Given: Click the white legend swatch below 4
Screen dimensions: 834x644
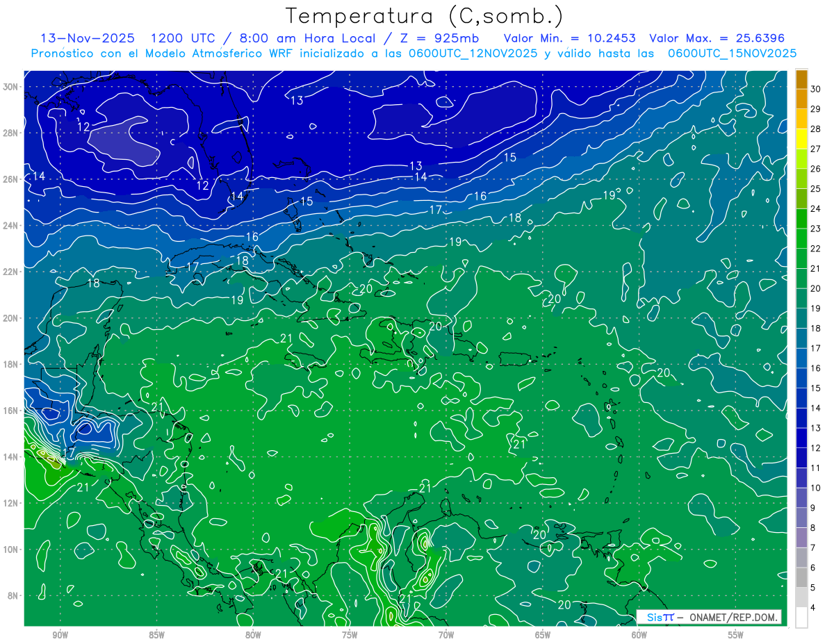Looking at the screenshot, I should pyautogui.click(x=801, y=618).
